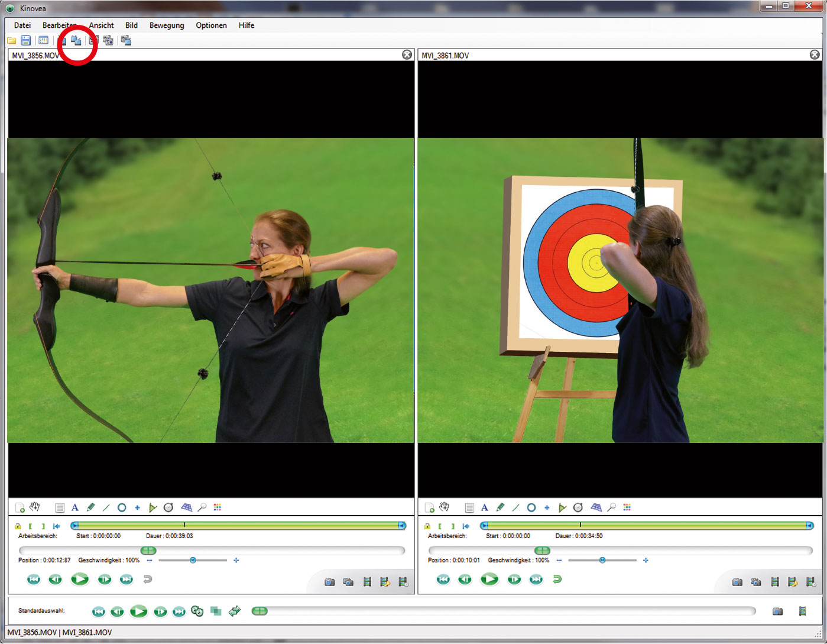The width and height of the screenshot is (827, 644).
Task: Toggle loop playback mode in right player
Action: click(557, 580)
